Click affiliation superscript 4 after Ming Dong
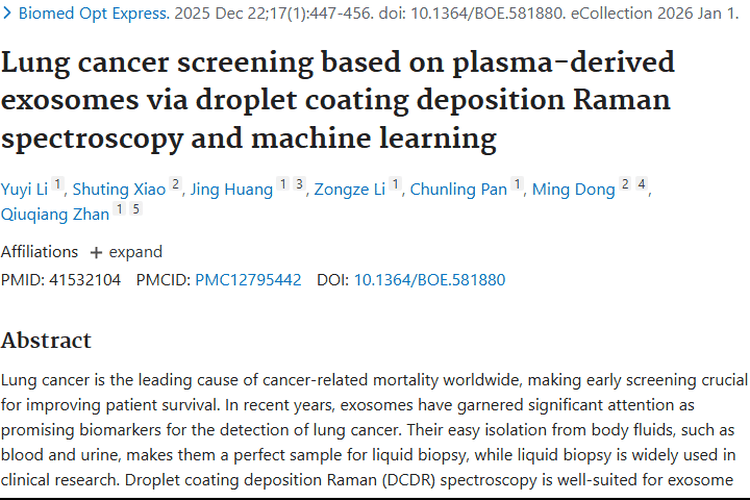Image resolution: width=750 pixels, height=500 pixels. point(642,184)
